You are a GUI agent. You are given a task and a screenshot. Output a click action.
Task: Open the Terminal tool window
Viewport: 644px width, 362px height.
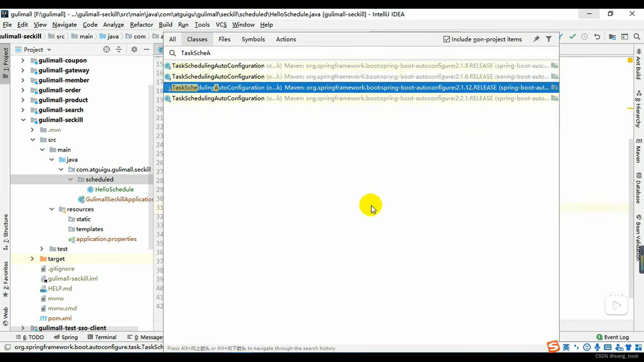102,337
